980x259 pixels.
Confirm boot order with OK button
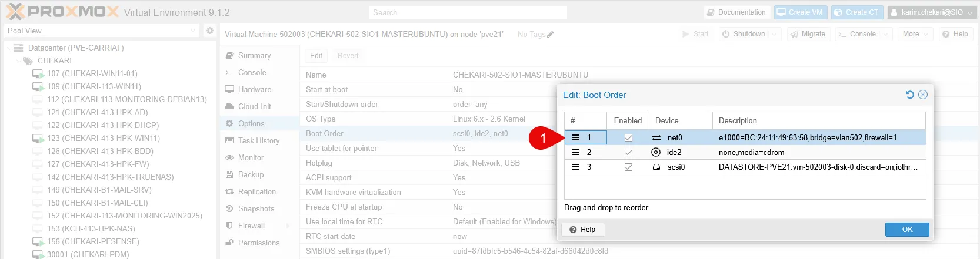click(x=907, y=230)
